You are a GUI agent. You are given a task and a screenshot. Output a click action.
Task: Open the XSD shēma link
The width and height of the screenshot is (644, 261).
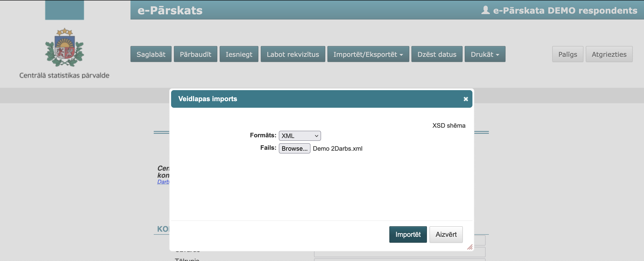[448, 126]
